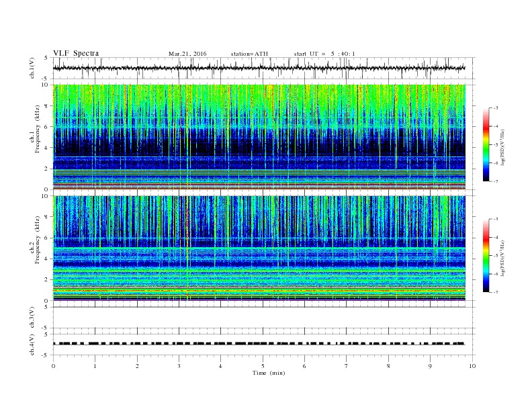Viewport: 532px width, 411px height.
Task: Click the ch.1 "Frequency (kHz)" axis label
Action: tap(38, 129)
